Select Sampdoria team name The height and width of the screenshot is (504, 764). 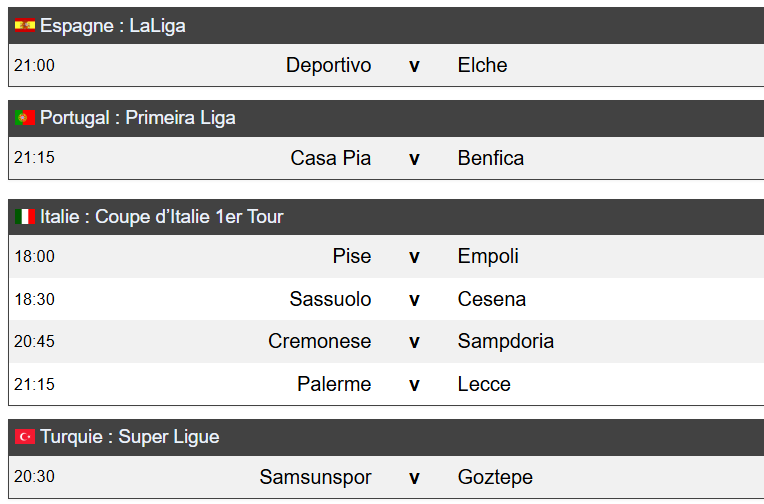click(x=506, y=341)
